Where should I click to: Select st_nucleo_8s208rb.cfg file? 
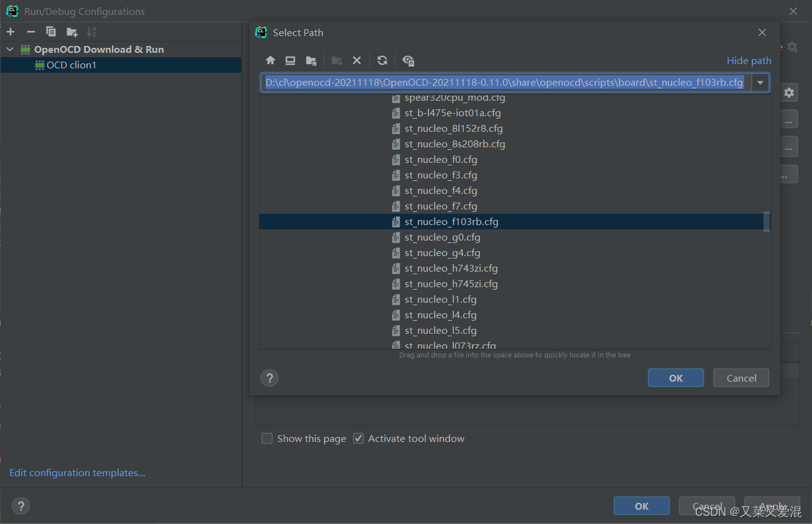454,144
